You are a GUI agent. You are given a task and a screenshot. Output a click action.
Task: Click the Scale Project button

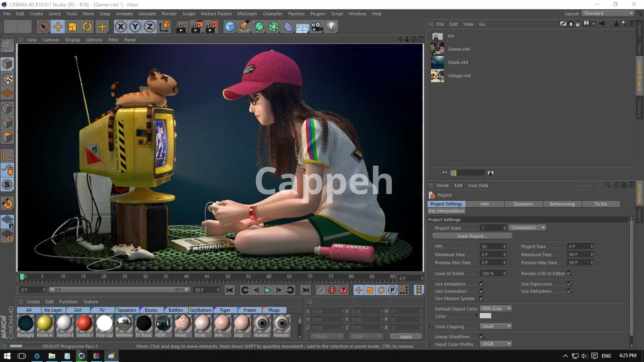tap(472, 236)
